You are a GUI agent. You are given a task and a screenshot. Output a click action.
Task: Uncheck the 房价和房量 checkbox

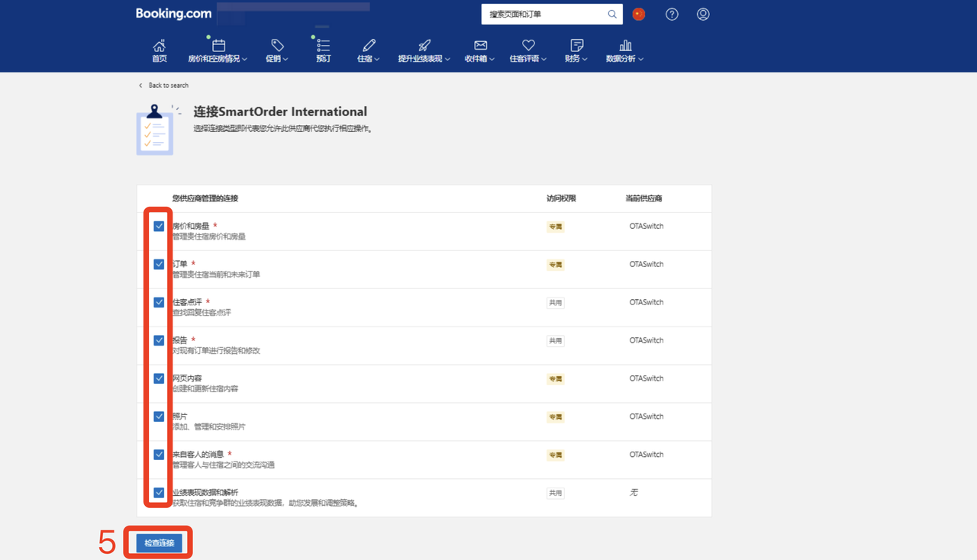click(159, 226)
